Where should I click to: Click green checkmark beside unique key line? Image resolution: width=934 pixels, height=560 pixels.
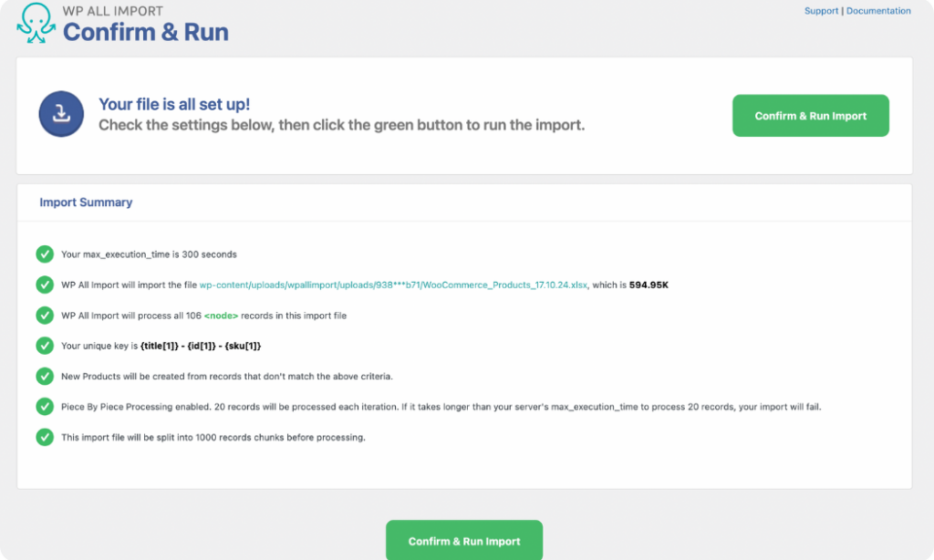coord(45,346)
